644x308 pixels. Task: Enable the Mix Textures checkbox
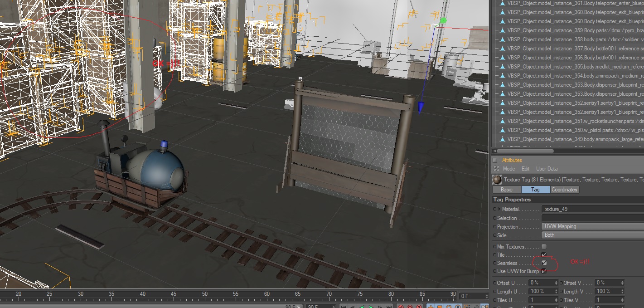tap(544, 247)
